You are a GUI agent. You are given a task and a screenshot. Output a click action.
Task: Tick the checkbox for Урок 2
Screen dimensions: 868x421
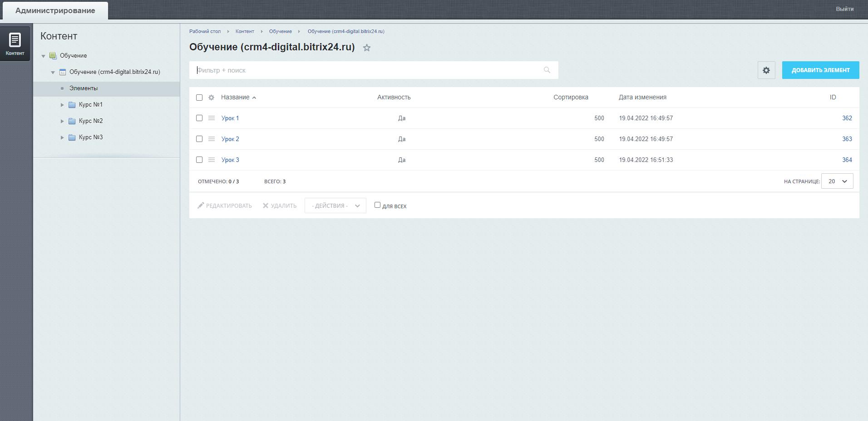(199, 139)
